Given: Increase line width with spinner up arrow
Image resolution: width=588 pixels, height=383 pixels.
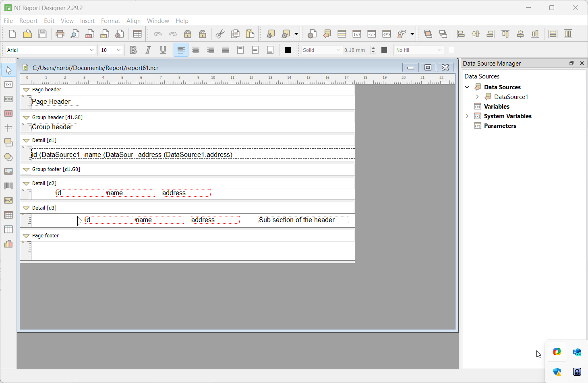Looking at the screenshot, I should pos(373,48).
